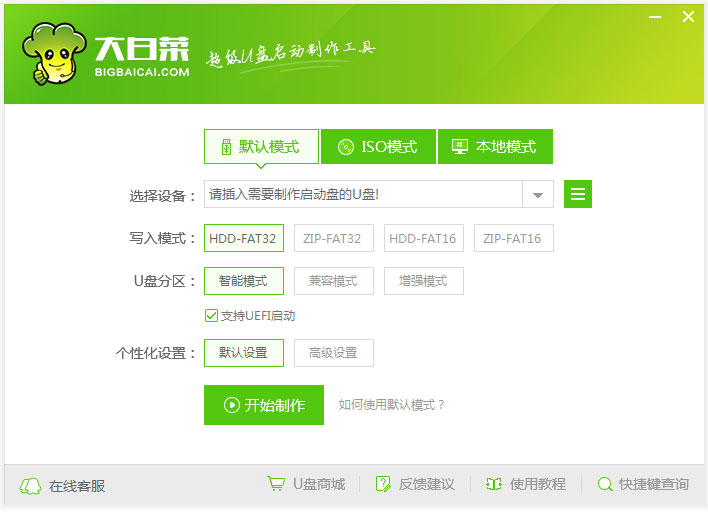
Task: Click the 请插入需要制作启动盘的U盘 device field
Action: (362, 195)
